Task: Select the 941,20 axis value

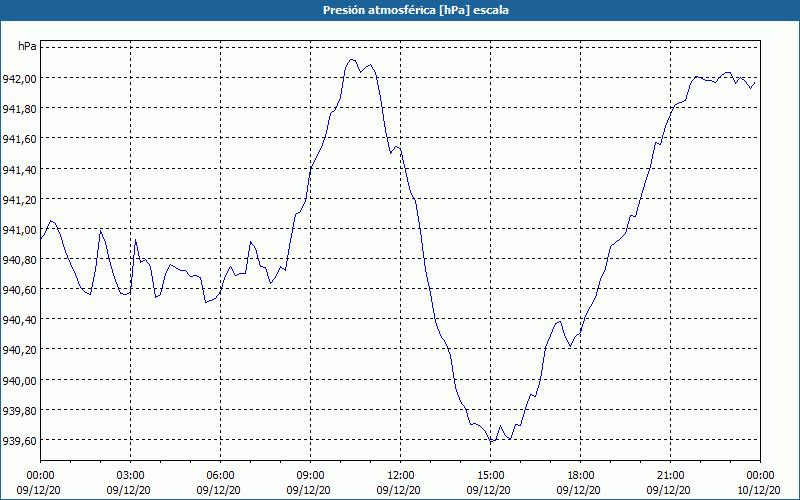Action: (x=19, y=199)
